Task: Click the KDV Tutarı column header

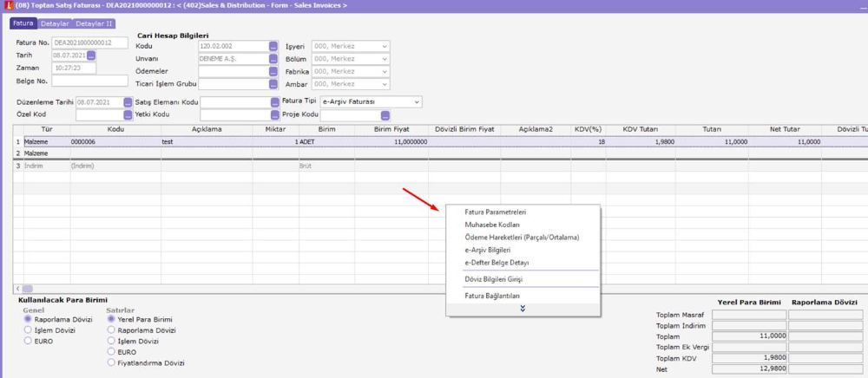Action: tap(641, 129)
